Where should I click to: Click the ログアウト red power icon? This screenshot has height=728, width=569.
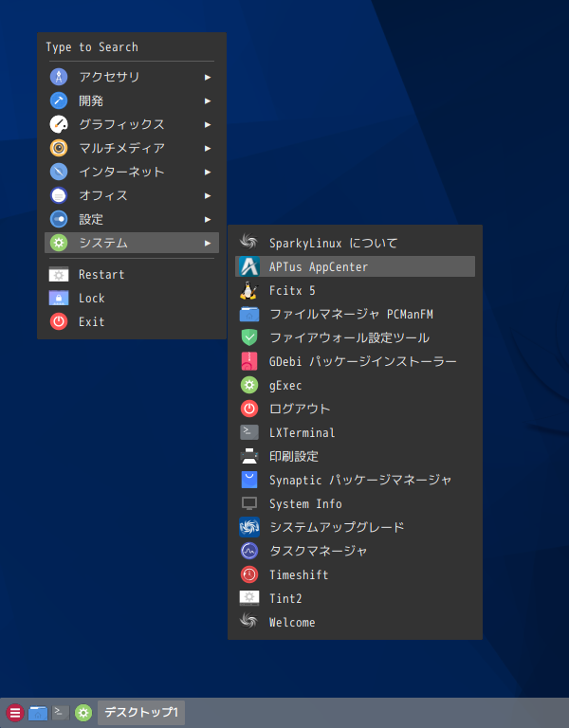[x=249, y=409]
